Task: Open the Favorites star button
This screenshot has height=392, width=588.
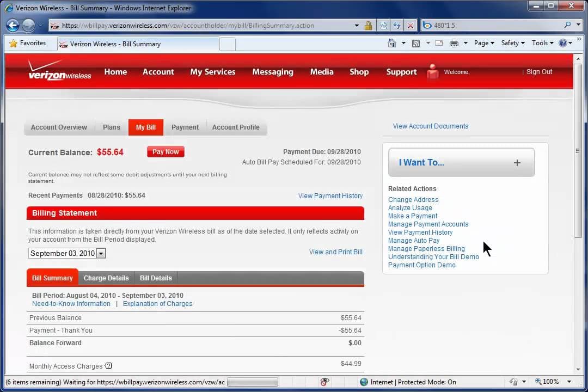Action: point(27,43)
